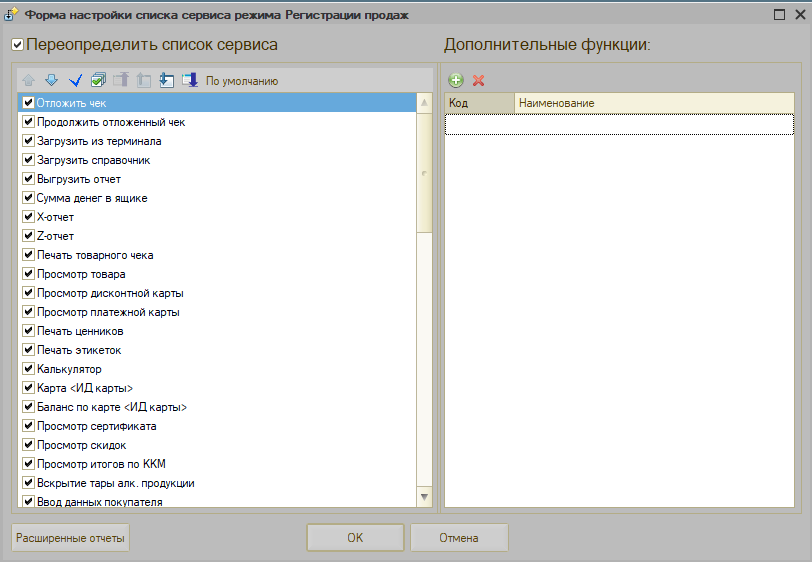The width and height of the screenshot is (812, 562).
Task: Confirm settings with the ОК button
Action: [x=355, y=538]
